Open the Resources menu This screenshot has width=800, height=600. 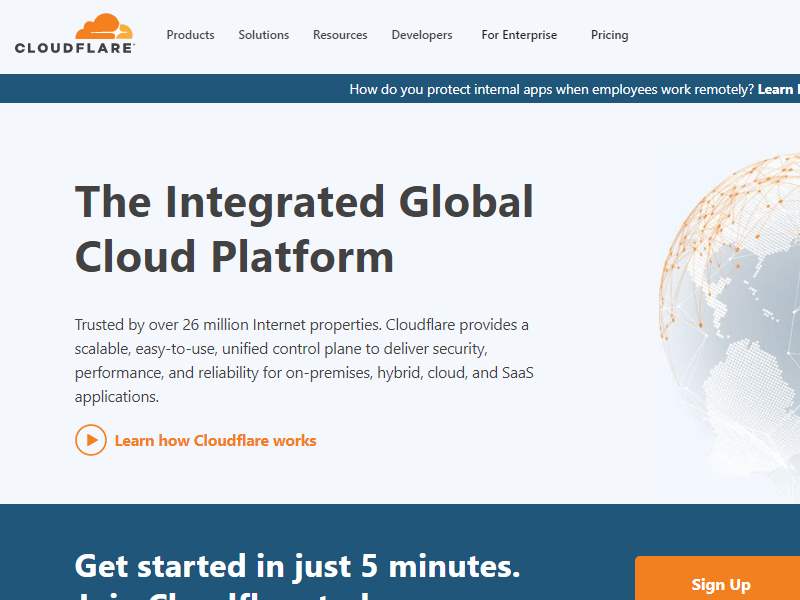(340, 35)
